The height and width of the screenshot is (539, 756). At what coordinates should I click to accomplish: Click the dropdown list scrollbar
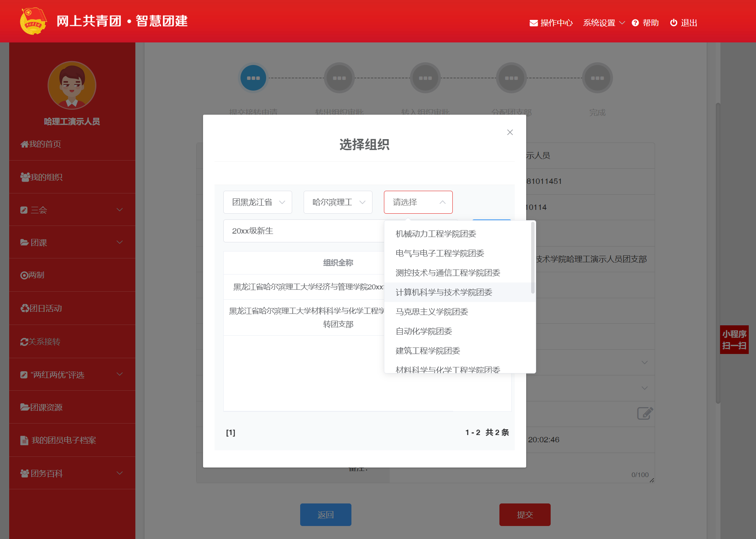coord(533,258)
